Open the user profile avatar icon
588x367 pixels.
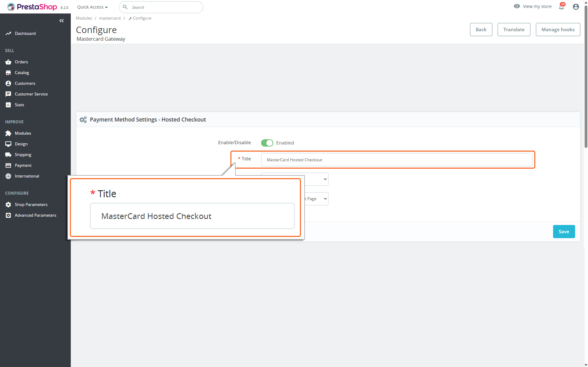point(576,7)
